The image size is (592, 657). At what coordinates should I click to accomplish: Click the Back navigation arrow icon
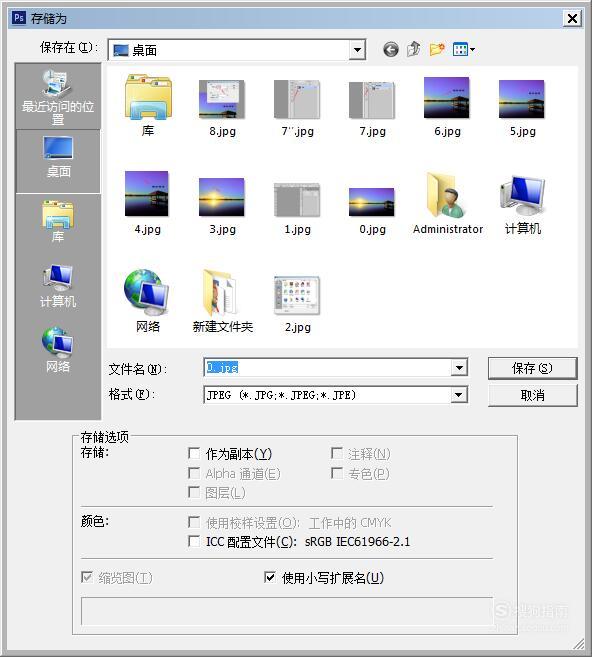coord(390,50)
